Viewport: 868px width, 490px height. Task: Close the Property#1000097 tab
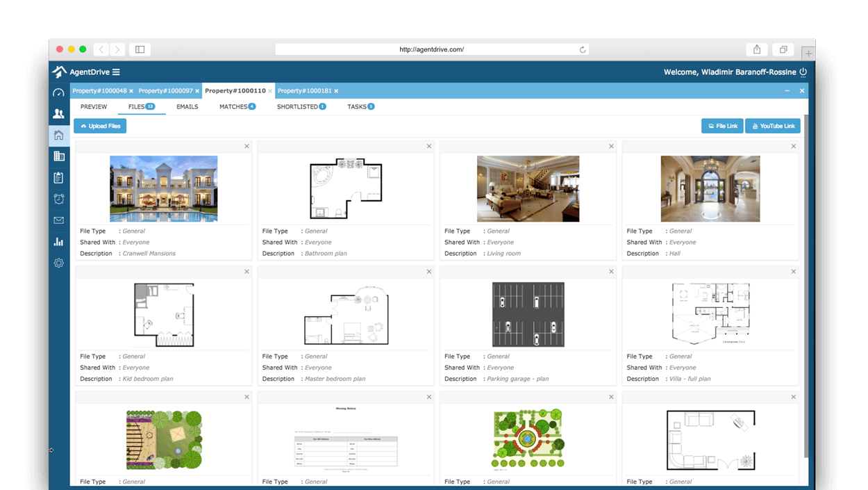197,91
